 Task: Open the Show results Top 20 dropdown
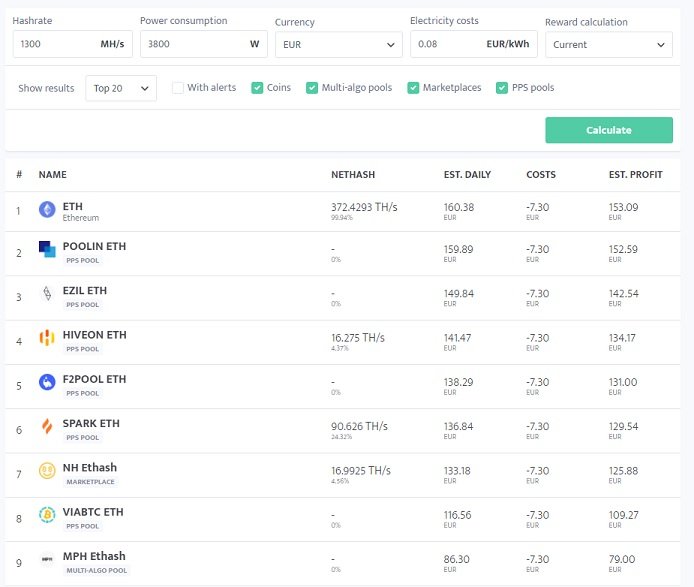click(x=121, y=88)
